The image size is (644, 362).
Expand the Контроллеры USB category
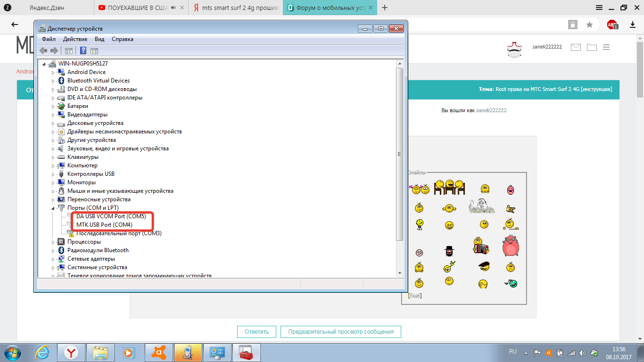point(53,174)
